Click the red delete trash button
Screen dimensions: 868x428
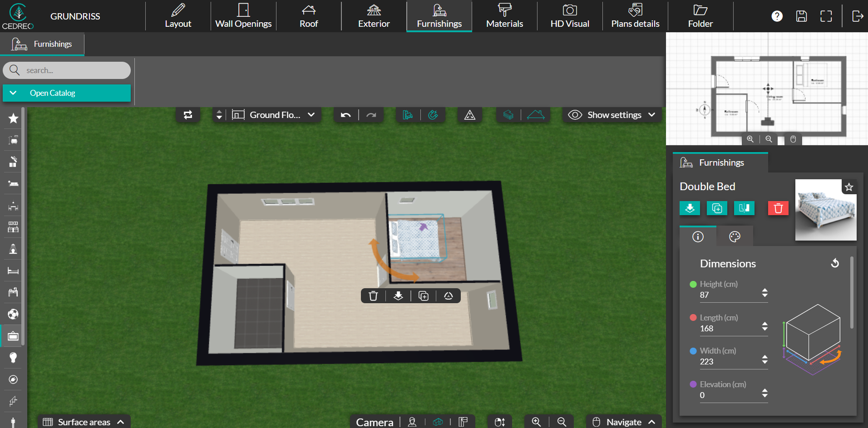(x=778, y=208)
